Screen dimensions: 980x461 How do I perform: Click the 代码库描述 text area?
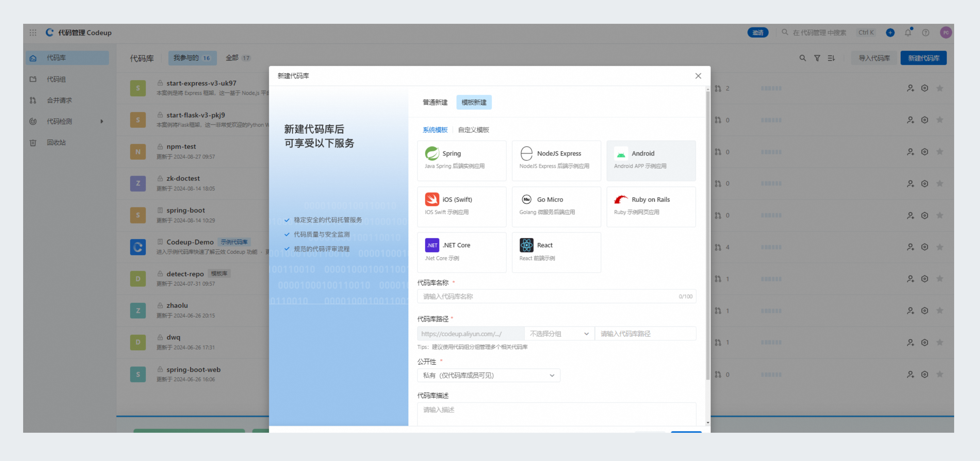(x=557, y=414)
